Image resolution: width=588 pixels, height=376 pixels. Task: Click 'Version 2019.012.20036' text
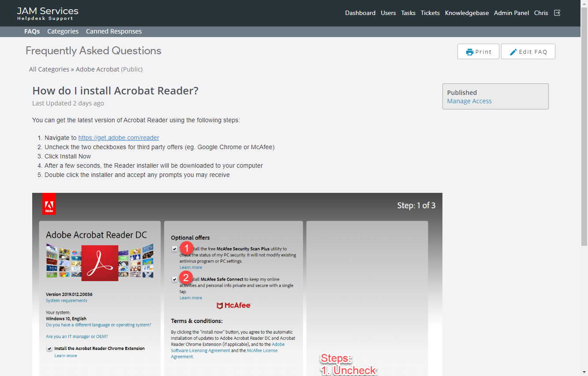[x=69, y=294]
